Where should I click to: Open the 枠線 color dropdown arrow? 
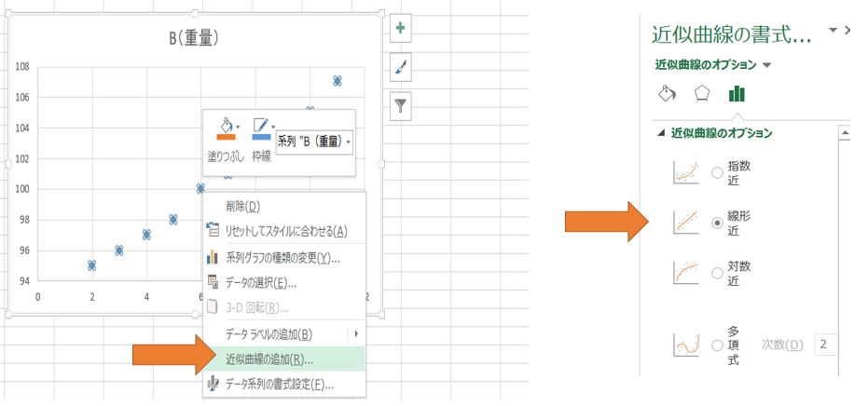[x=273, y=127]
